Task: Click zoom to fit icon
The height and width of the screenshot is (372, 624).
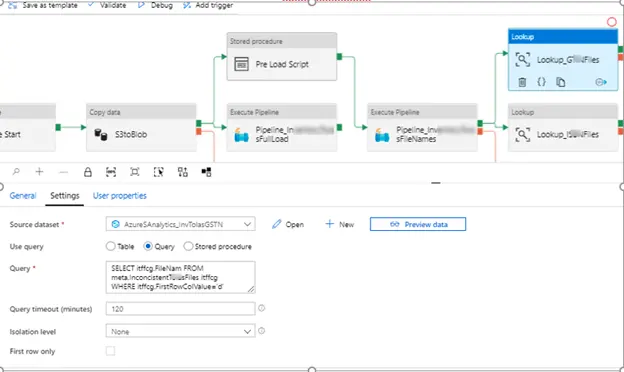Action: pos(135,172)
